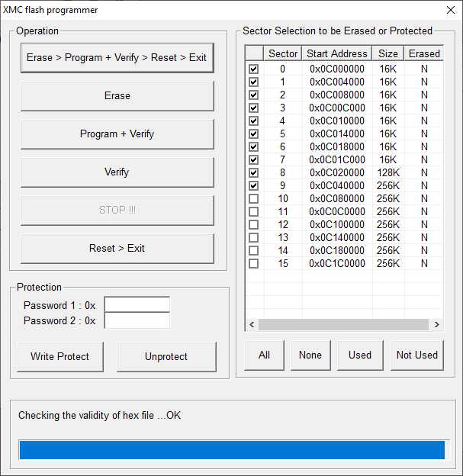The height and width of the screenshot is (476, 463).
Task: Click the Sector column header
Action: pyautogui.click(x=283, y=53)
